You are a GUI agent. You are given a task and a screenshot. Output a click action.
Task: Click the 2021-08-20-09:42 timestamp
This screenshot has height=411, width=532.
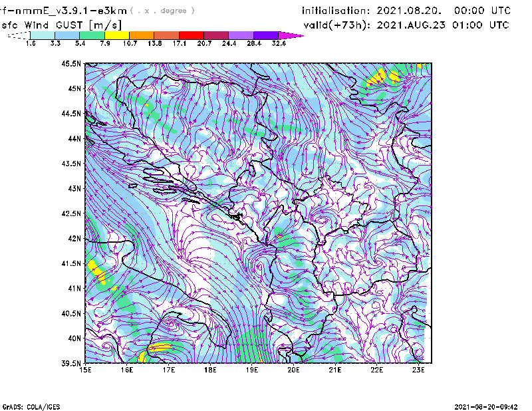[x=486, y=407]
